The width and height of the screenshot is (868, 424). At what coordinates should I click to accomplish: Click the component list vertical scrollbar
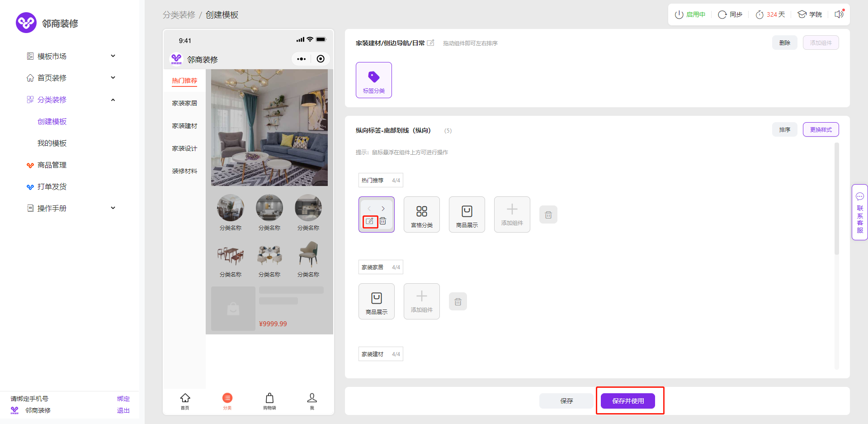pyautogui.click(x=837, y=199)
